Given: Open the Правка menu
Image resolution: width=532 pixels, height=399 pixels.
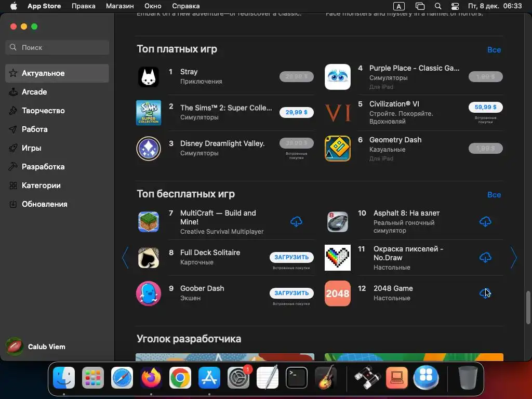Looking at the screenshot, I should tap(84, 6).
